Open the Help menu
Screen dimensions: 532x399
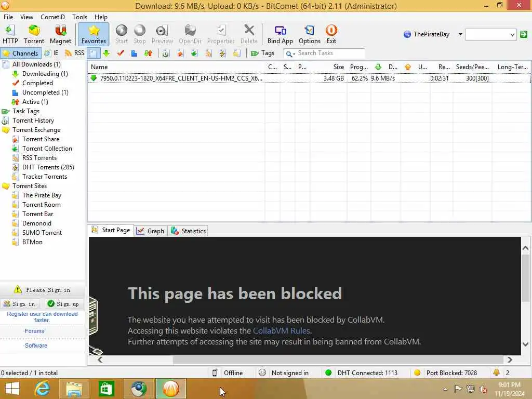[x=101, y=17]
